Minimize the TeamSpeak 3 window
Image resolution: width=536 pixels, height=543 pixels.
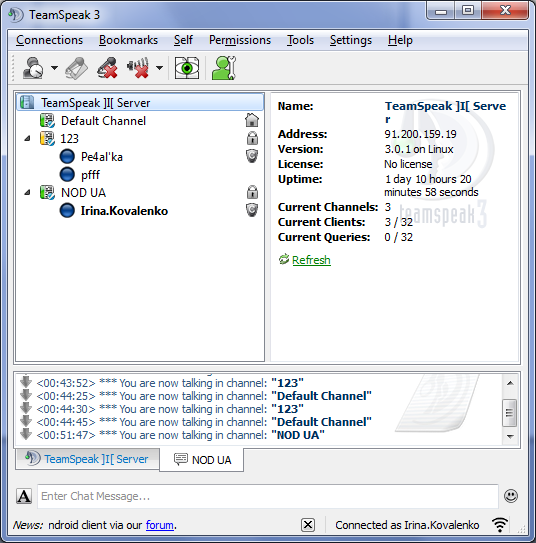(x=441, y=11)
